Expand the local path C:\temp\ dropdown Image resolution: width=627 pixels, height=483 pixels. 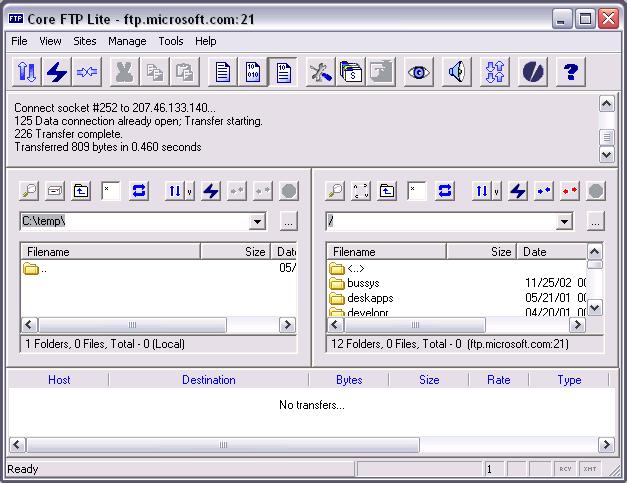[258, 222]
